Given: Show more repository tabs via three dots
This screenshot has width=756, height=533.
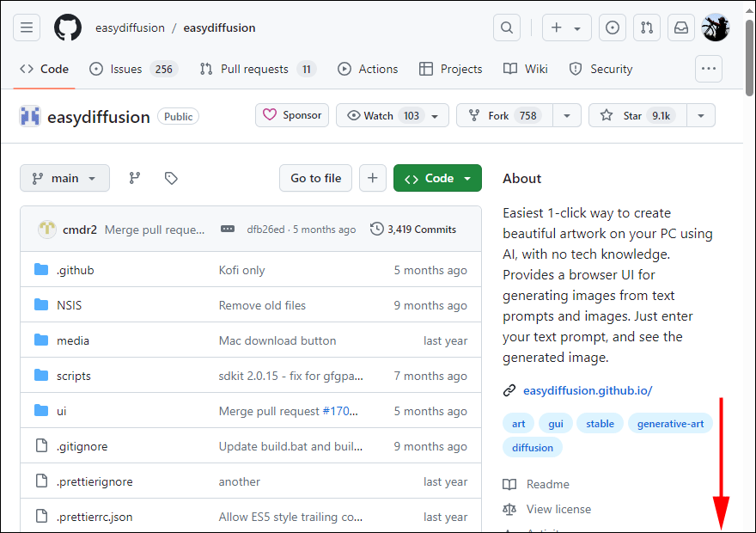Looking at the screenshot, I should [708, 69].
